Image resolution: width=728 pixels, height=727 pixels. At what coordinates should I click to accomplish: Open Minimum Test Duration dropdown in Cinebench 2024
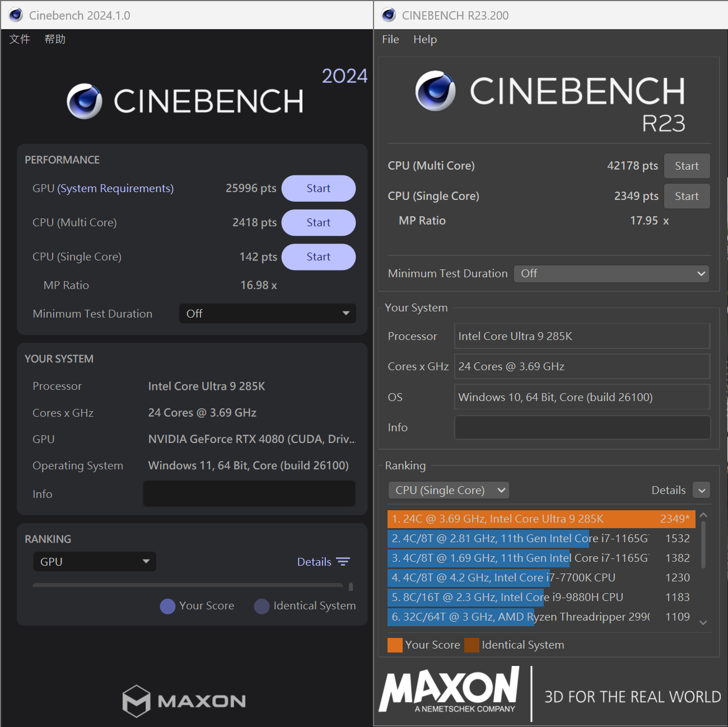click(268, 314)
